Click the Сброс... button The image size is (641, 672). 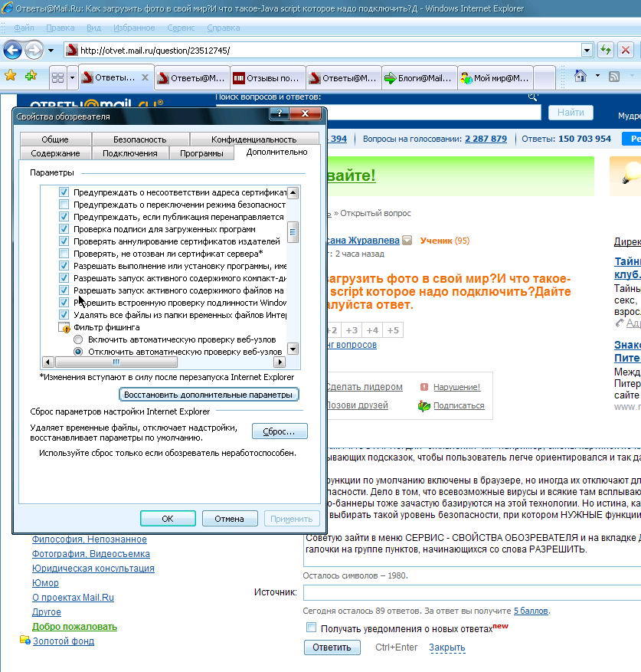[280, 431]
